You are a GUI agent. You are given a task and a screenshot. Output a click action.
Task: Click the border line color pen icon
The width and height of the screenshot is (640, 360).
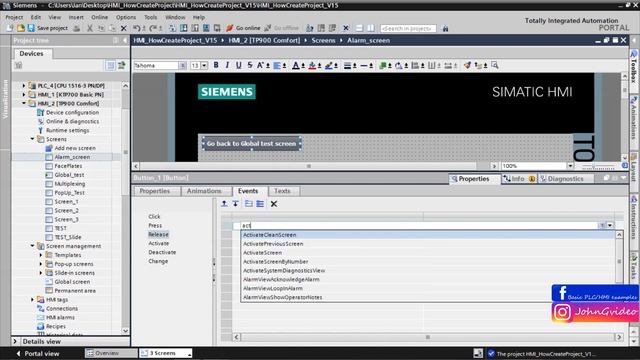(x=329, y=65)
